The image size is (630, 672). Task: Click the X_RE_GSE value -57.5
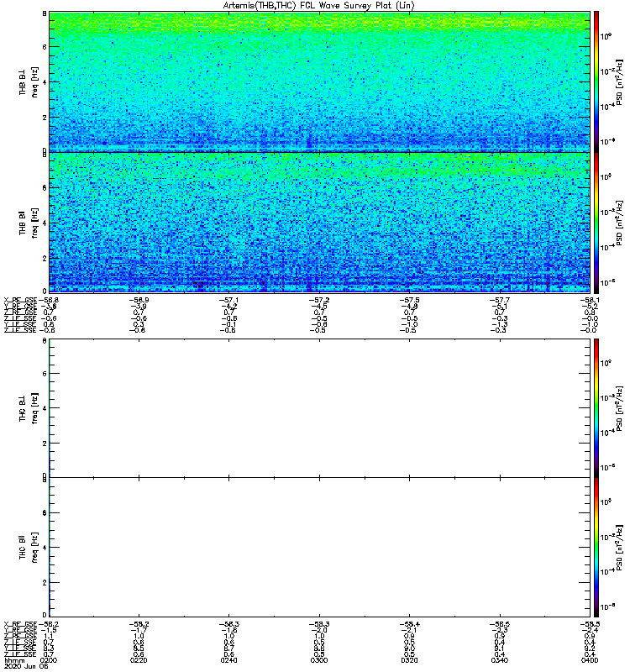409,300
